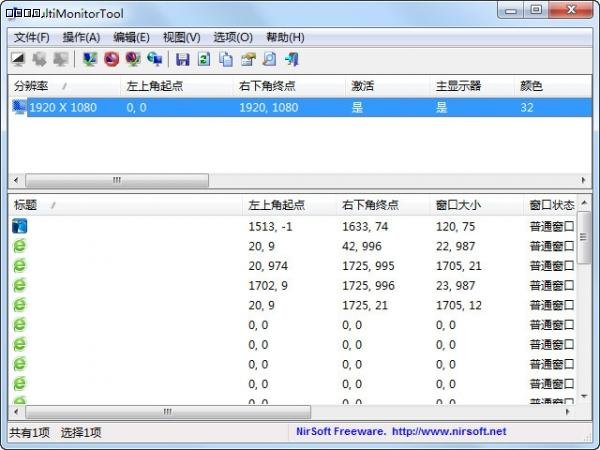Click the blue window icon of 1513, -1 row
The image size is (600, 450).
(20, 226)
